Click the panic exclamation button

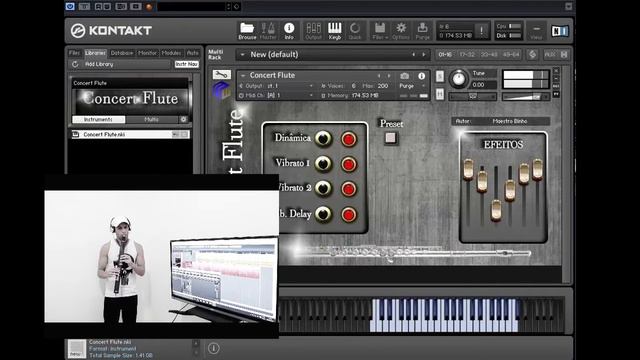pos(482,31)
